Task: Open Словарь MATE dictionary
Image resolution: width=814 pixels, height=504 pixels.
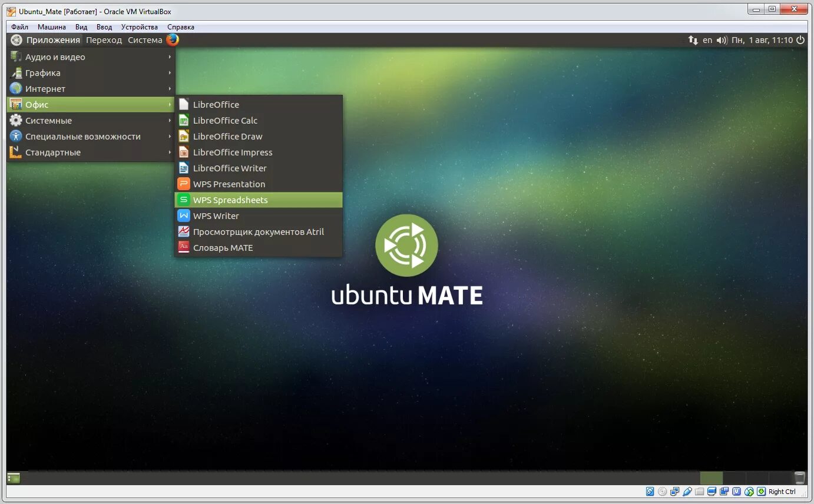Action: click(259, 248)
